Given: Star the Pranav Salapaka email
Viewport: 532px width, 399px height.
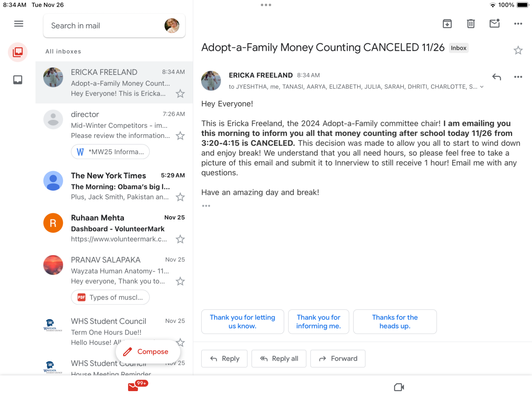Looking at the screenshot, I should [180, 281].
